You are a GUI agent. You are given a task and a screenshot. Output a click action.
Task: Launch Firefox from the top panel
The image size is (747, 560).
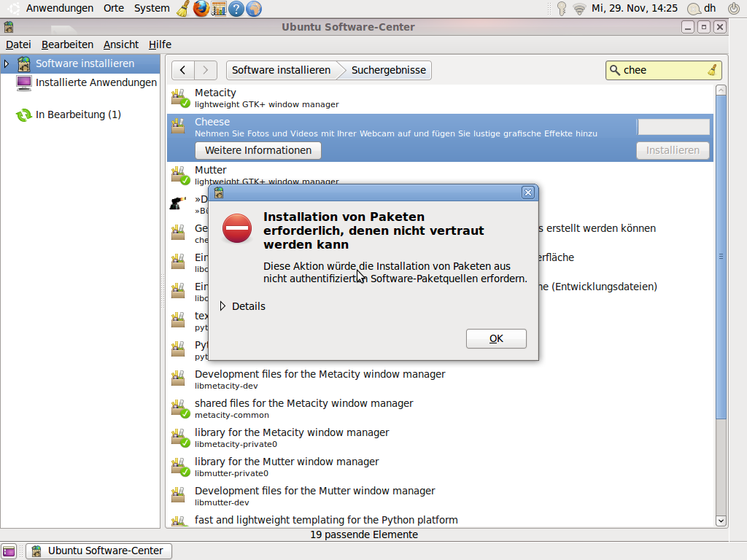click(201, 8)
